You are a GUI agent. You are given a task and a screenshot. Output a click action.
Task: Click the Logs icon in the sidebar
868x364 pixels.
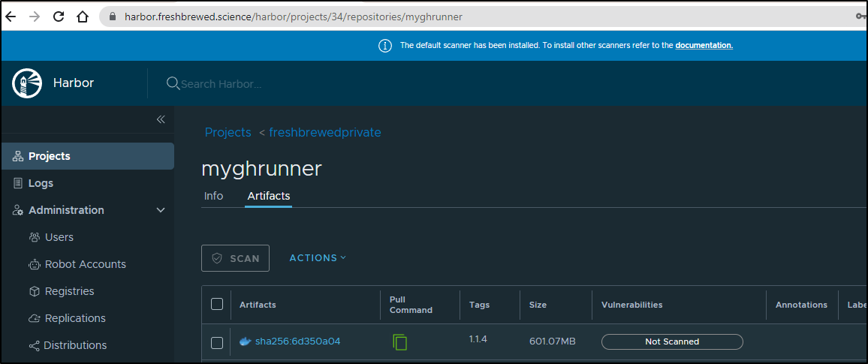17,183
